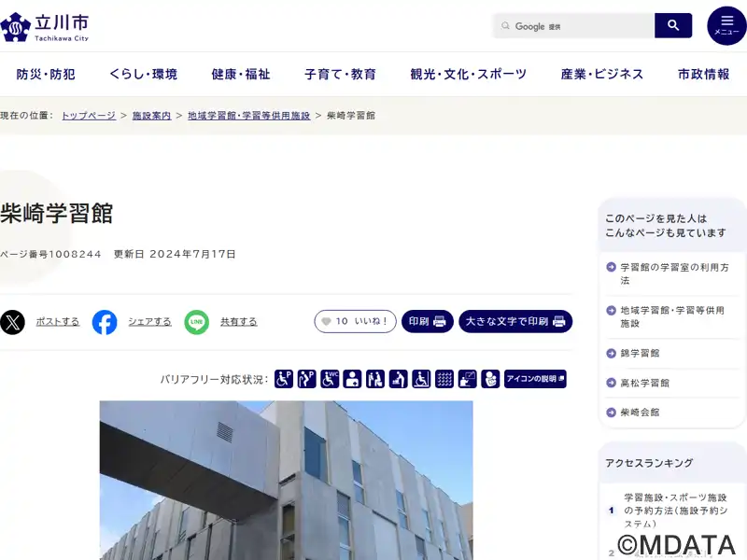Screen dimensions: 747x560
Task: Click the wheelchair parking accessibility icon
Action: [284, 379]
